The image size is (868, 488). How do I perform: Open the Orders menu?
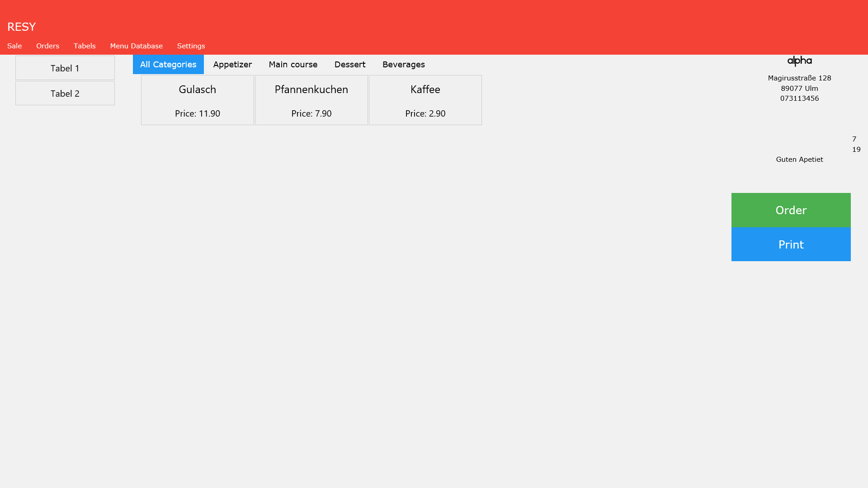[x=47, y=46]
